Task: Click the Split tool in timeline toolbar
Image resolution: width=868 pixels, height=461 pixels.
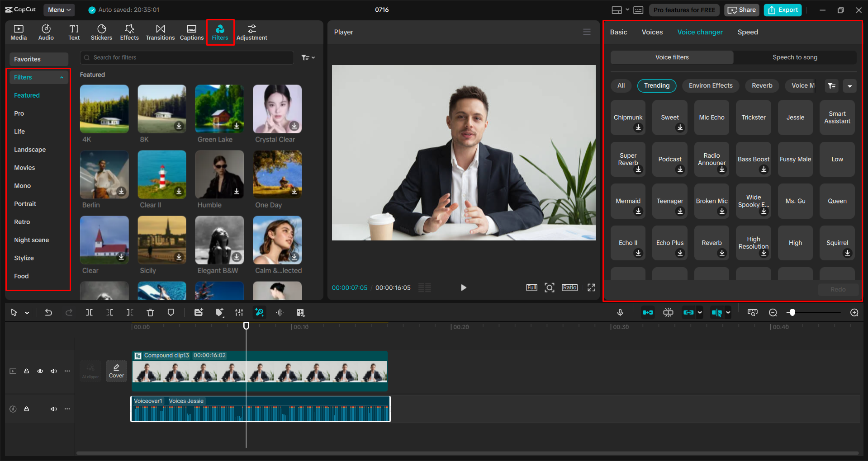Action: pos(89,312)
